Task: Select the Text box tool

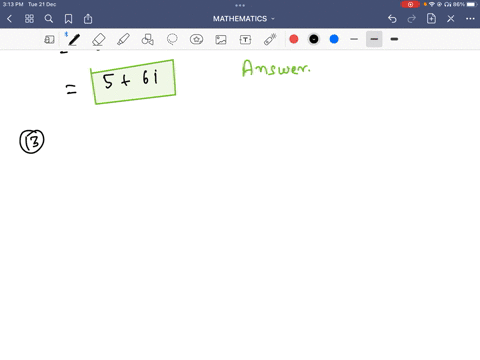Action: click(x=245, y=40)
